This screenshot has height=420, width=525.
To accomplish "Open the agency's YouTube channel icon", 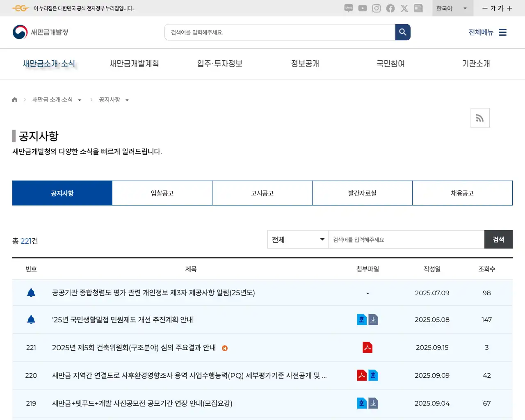I will click(x=362, y=8).
